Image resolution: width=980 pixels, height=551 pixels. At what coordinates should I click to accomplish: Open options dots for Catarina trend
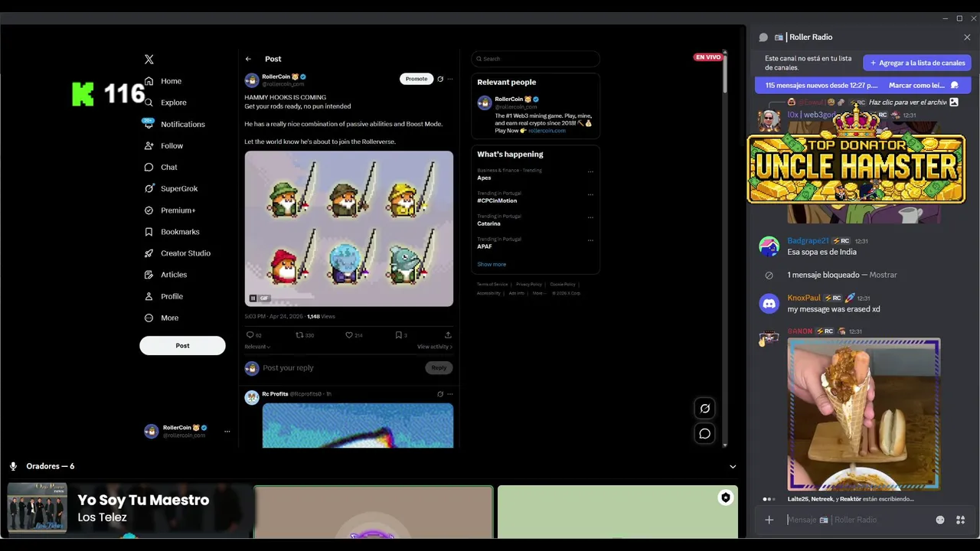pos(590,217)
